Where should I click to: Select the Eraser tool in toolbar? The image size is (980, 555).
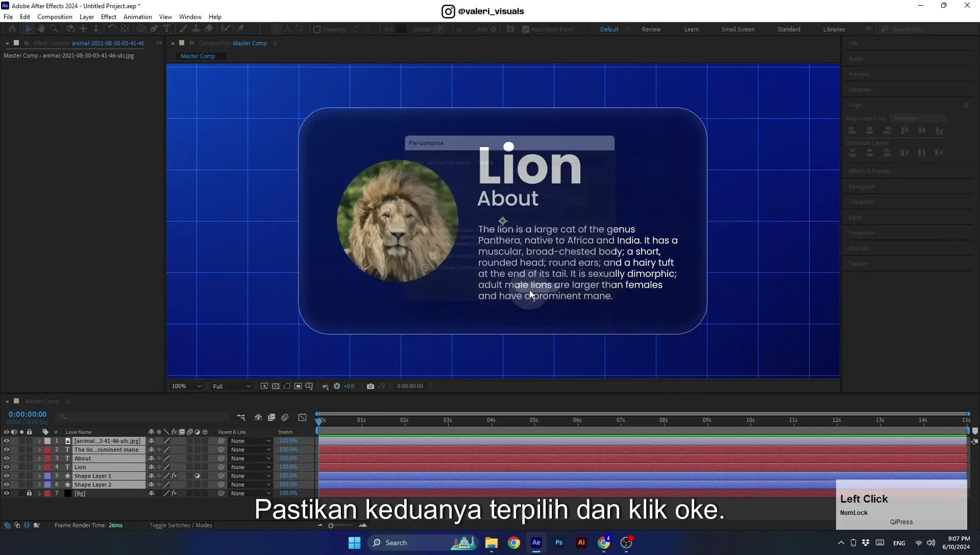point(209,29)
